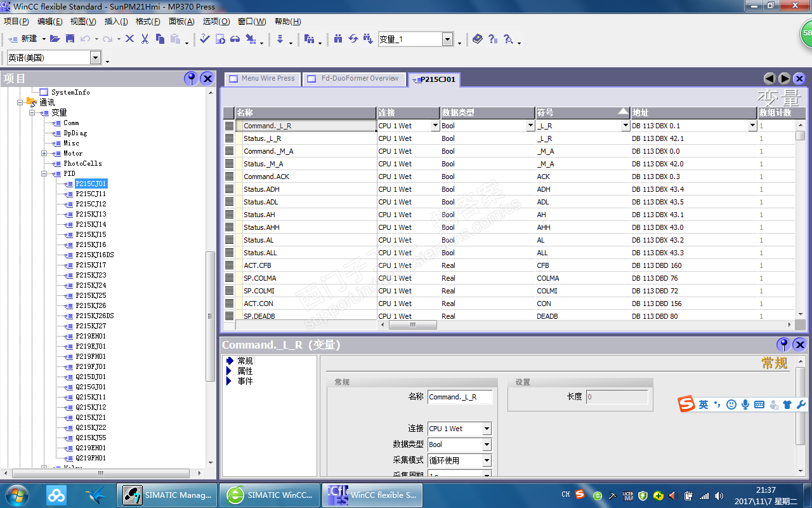Click the Sogou S icon on the IME bar
Image resolution: width=812 pixels, height=508 pixels.
(686, 404)
